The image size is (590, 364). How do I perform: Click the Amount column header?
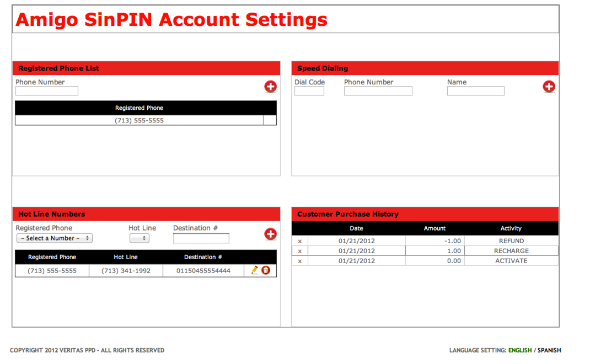pyautogui.click(x=435, y=228)
